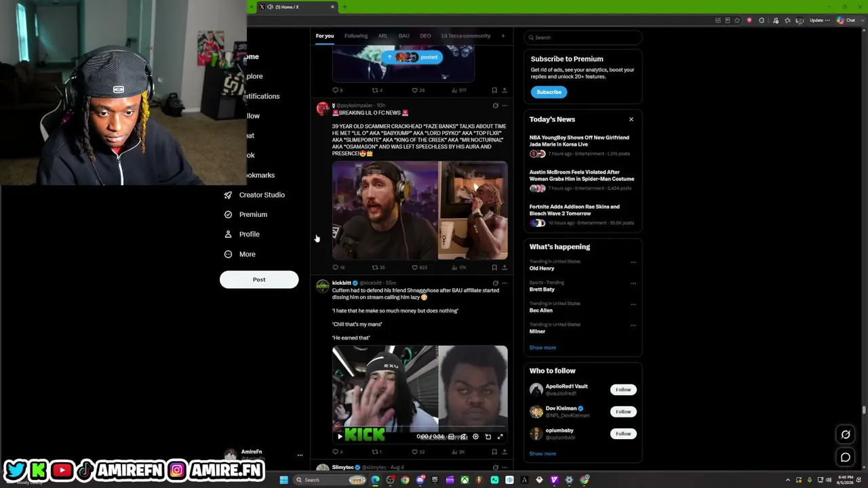Viewport: 868px width, 488px height.
Task: Open the BAU timeline tab
Action: pos(403,36)
